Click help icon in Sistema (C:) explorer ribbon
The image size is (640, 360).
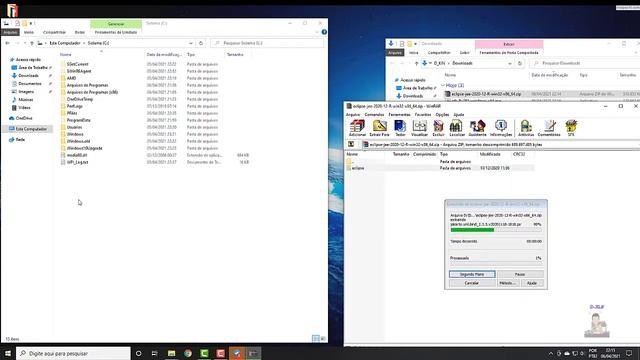click(324, 32)
